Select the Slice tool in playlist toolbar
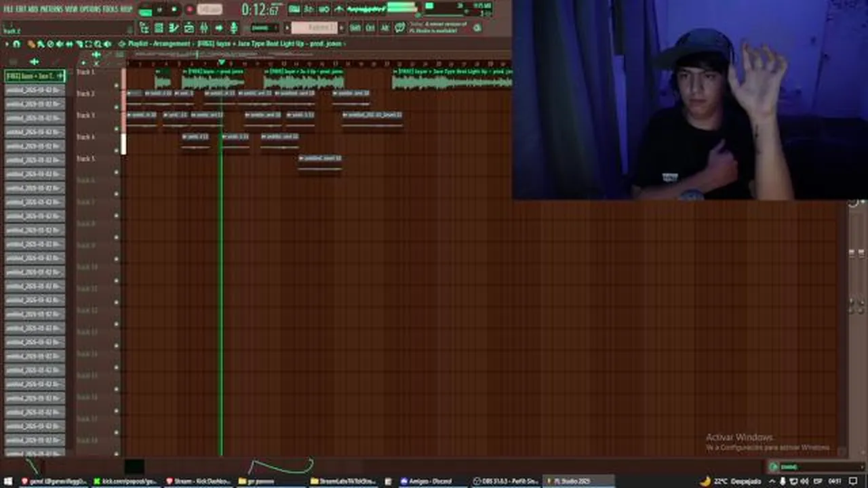The height and width of the screenshot is (488, 868). [x=79, y=44]
